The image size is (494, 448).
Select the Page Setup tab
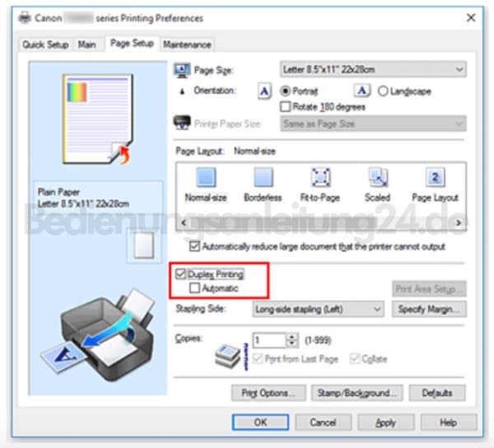[132, 43]
